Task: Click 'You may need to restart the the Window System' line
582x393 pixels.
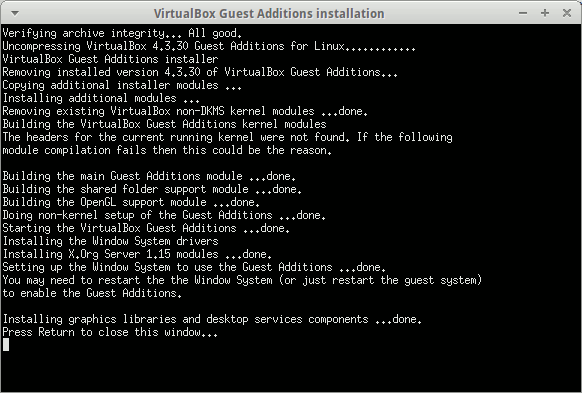Action: (x=242, y=280)
